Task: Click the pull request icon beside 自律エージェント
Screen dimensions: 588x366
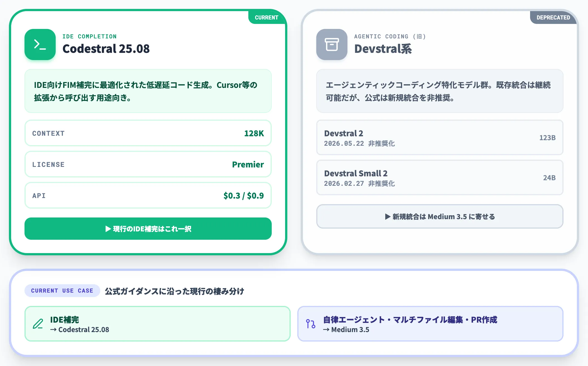Action: [x=311, y=324]
